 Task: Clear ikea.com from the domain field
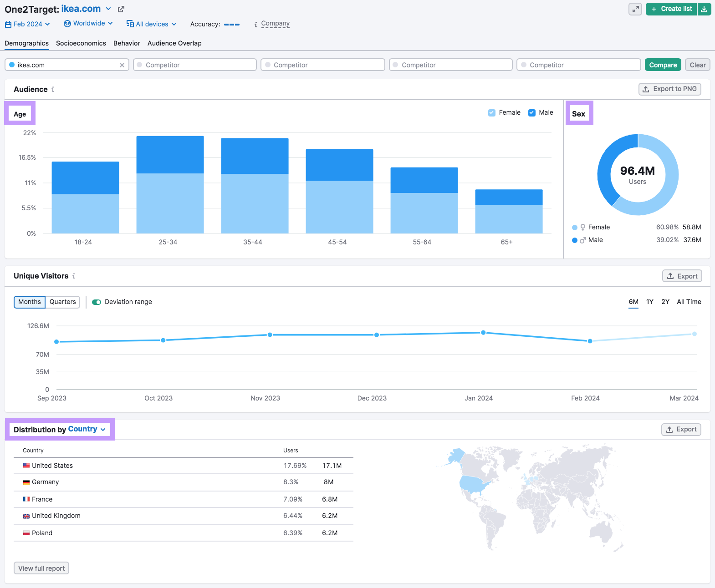click(x=122, y=65)
